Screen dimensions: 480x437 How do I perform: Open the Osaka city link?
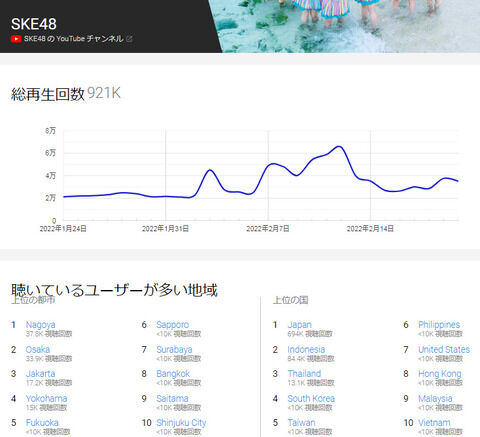[x=38, y=349]
